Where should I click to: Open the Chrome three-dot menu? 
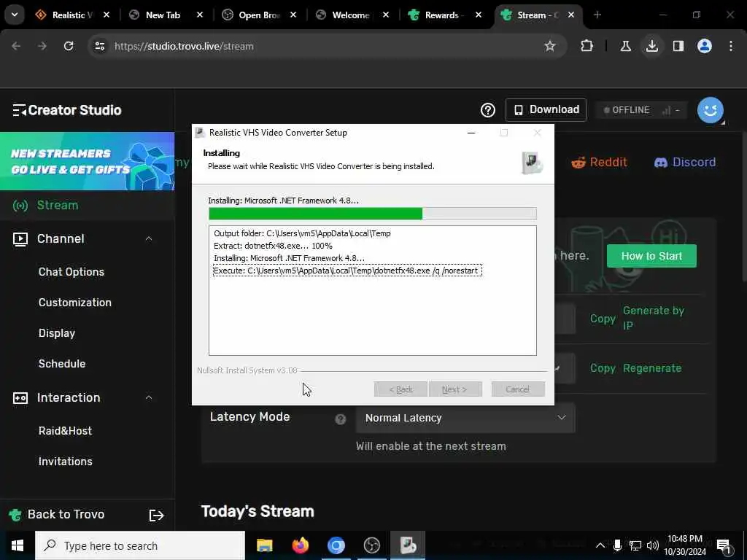click(x=731, y=46)
